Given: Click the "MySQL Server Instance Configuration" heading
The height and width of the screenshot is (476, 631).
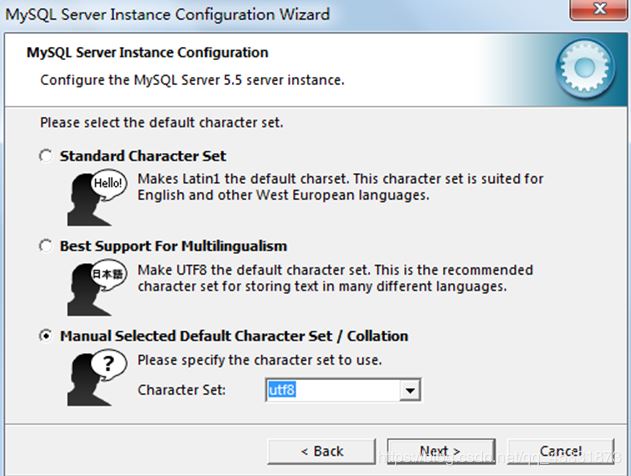Looking at the screenshot, I should (146, 52).
